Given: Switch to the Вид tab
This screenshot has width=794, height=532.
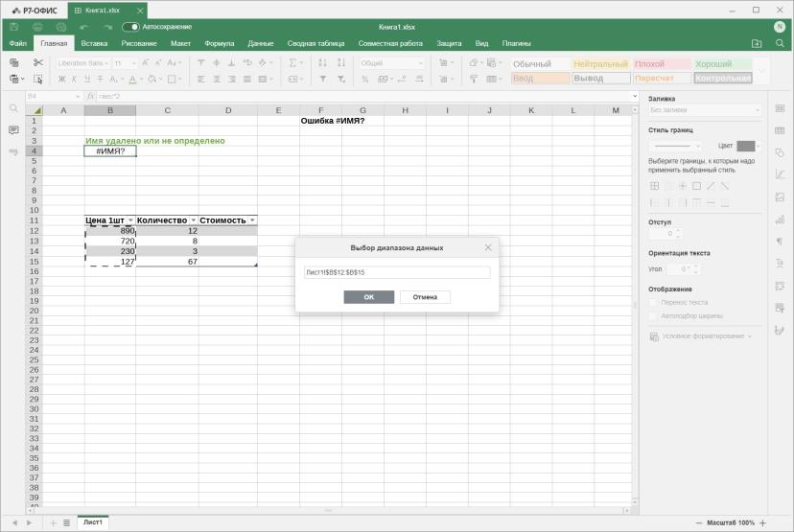Looking at the screenshot, I should coord(481,43).
